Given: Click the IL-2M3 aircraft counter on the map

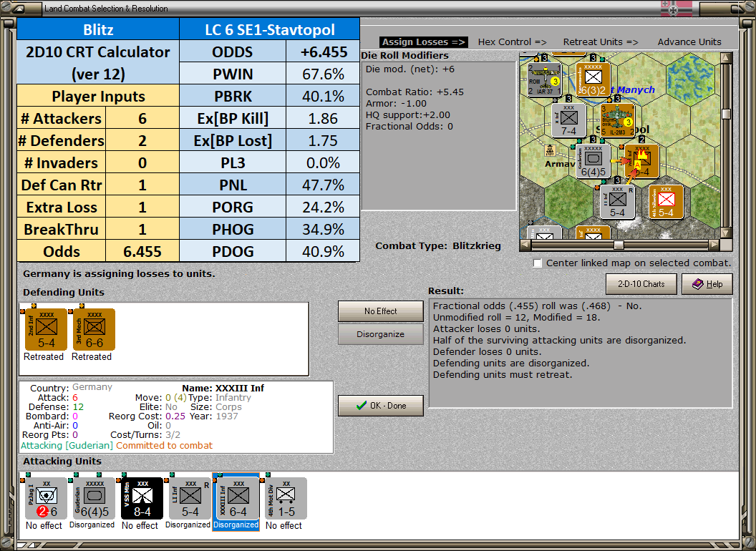Looking at the screenshot, I should click(617, 120).
